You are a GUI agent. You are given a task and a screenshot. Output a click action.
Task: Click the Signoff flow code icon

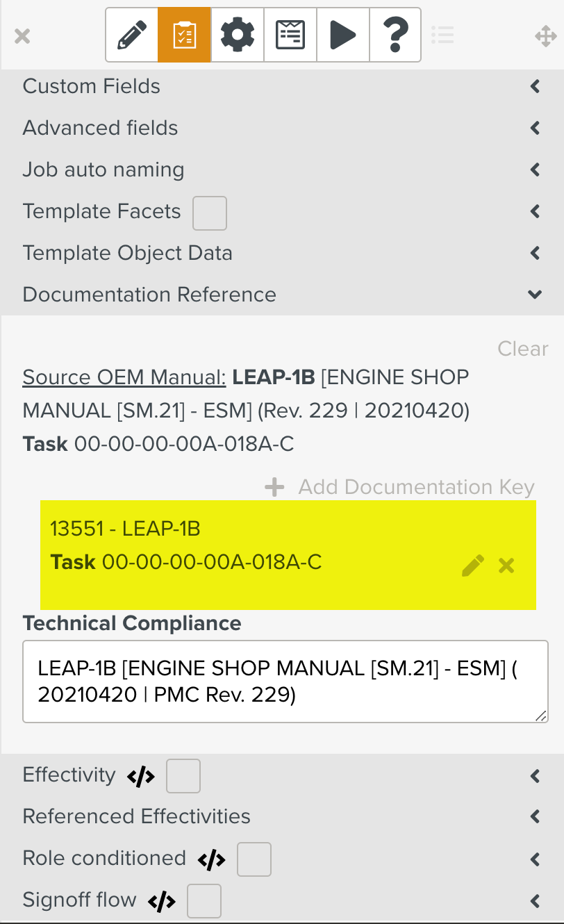coord(162,902)
